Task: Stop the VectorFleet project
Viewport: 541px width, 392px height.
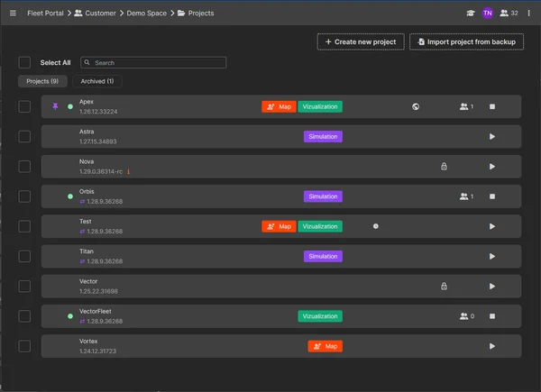Action: pyautogui.click(x=492, y=316)
